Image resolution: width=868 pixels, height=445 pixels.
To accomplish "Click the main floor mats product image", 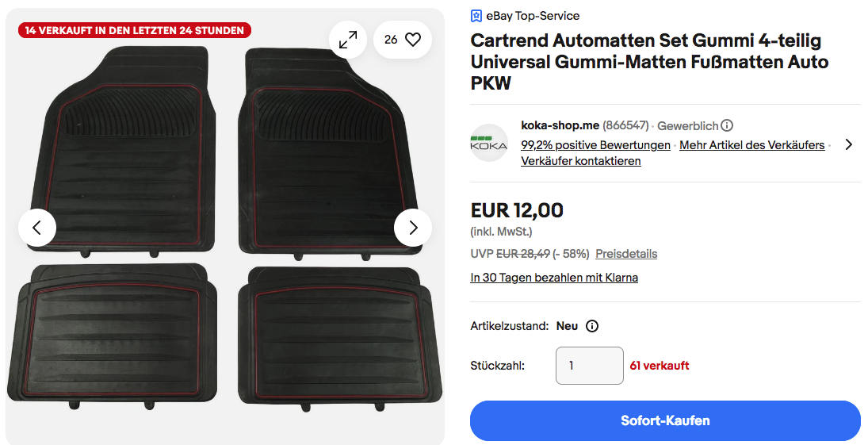I will 225,228.
